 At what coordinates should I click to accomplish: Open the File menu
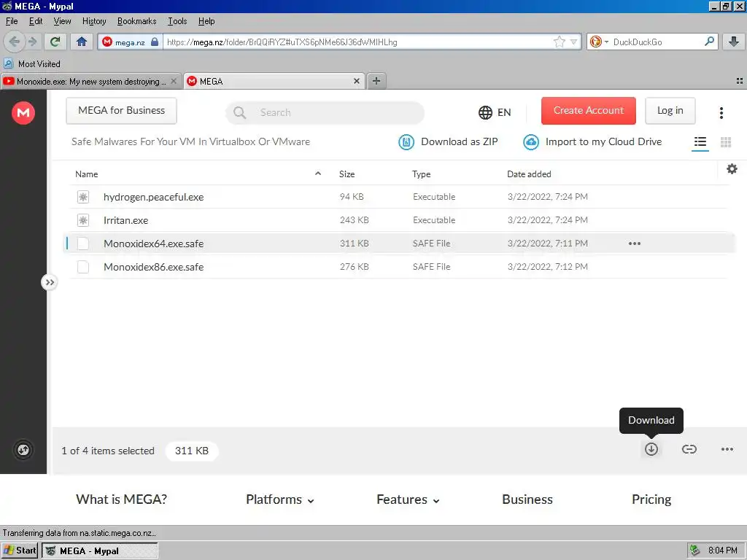12,21
